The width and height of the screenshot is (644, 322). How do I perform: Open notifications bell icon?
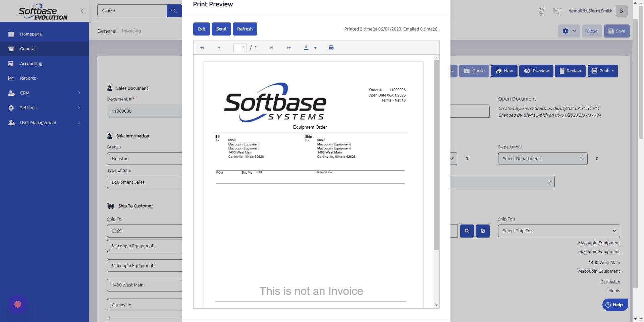point(541,11)
